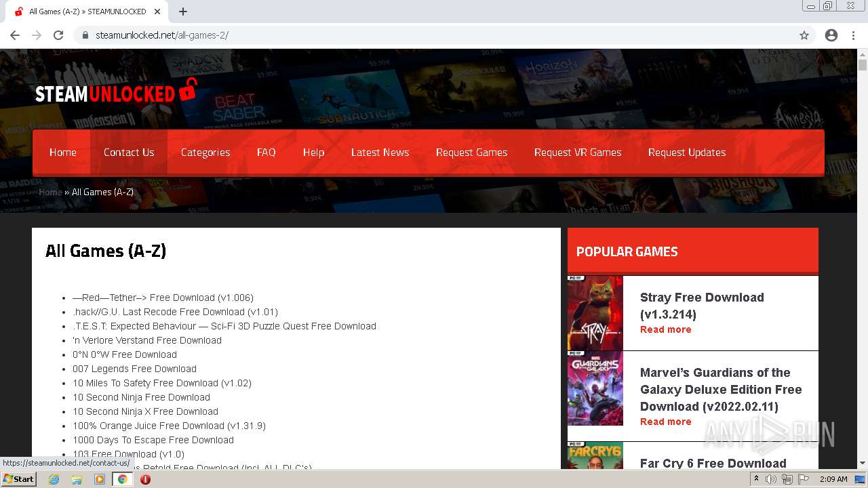Open the Request VR Games menu item
The image size is (868, 488).
point(578,152)
